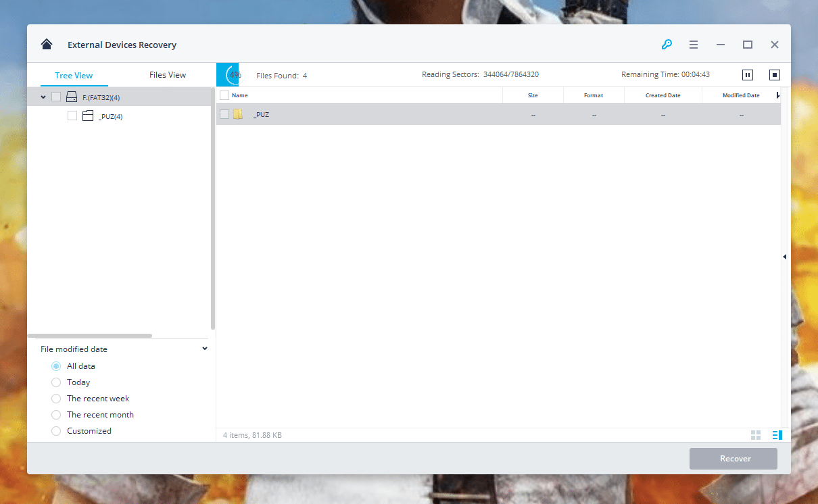Viewport: 818px width, 504px height.
Task: Click the F:(FAT32) drive icon
Action: 72,97
